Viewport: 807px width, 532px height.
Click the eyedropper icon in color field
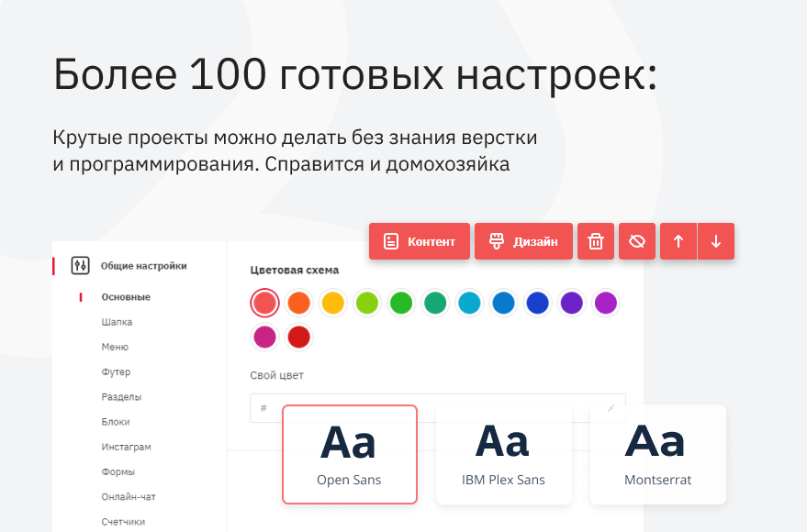611,407
